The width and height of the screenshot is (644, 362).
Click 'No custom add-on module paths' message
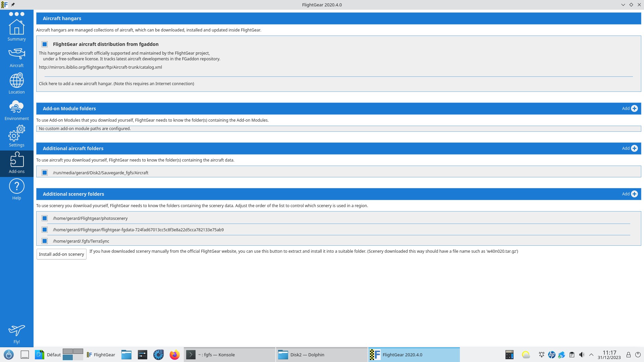85,129
